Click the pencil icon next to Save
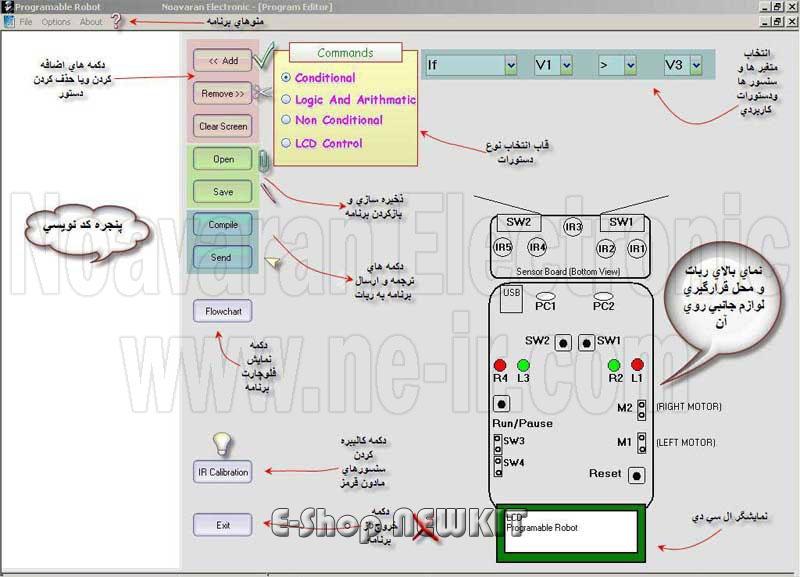This screenshot has height=577, width=800. tap(268, 191)
